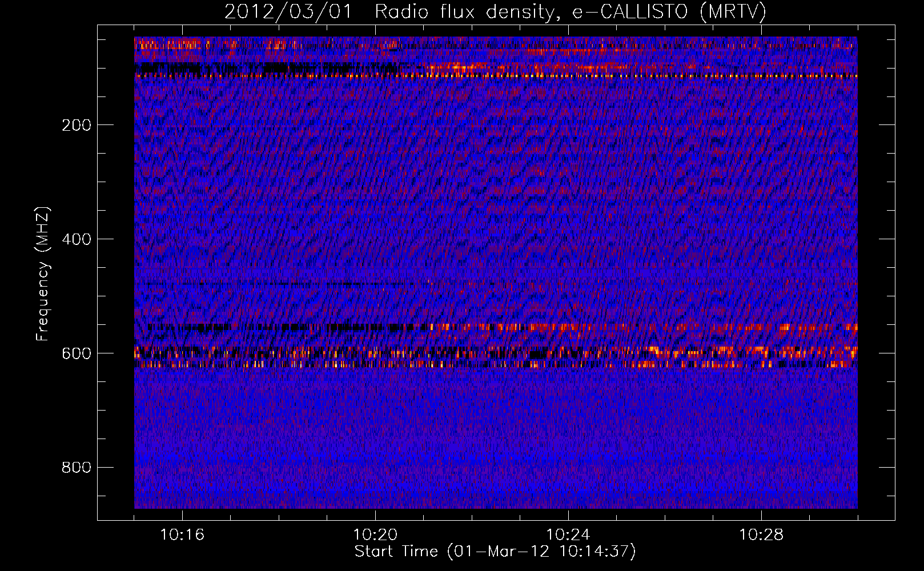Viewport: 924px width, 571px height.
Task: Click the 600 frequency tick label
Action: click(77, 353)
